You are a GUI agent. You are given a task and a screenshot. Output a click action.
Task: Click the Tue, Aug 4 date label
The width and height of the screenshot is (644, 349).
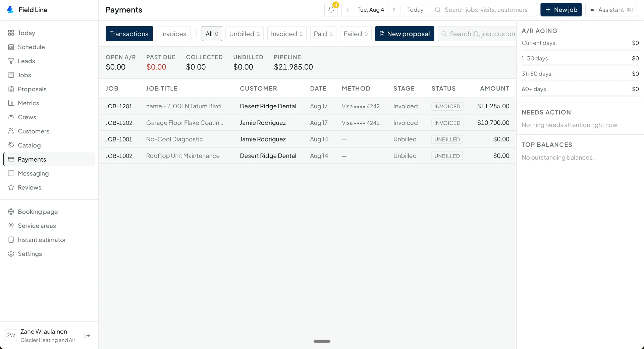pos(371,10)
